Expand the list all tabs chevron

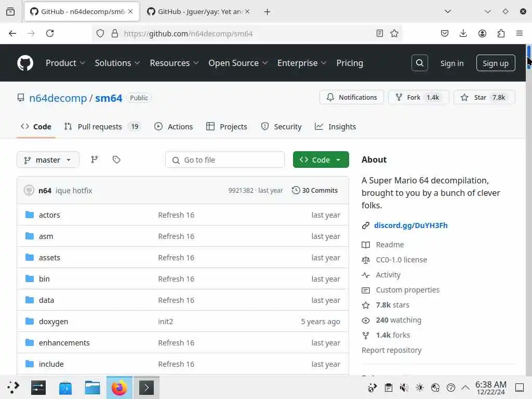(x=448, y=11)
